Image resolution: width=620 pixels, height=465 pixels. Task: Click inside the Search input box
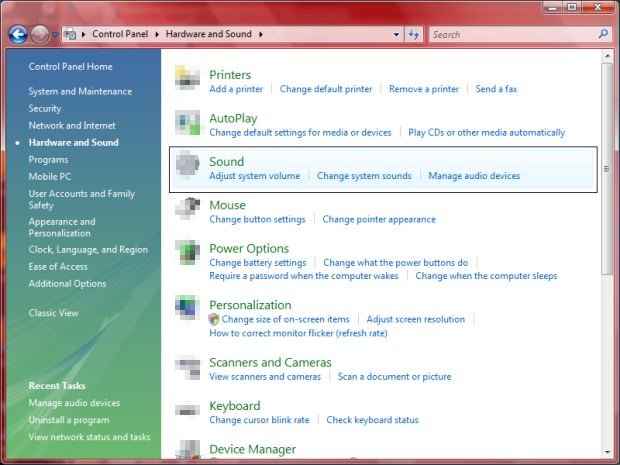point(510,34)
